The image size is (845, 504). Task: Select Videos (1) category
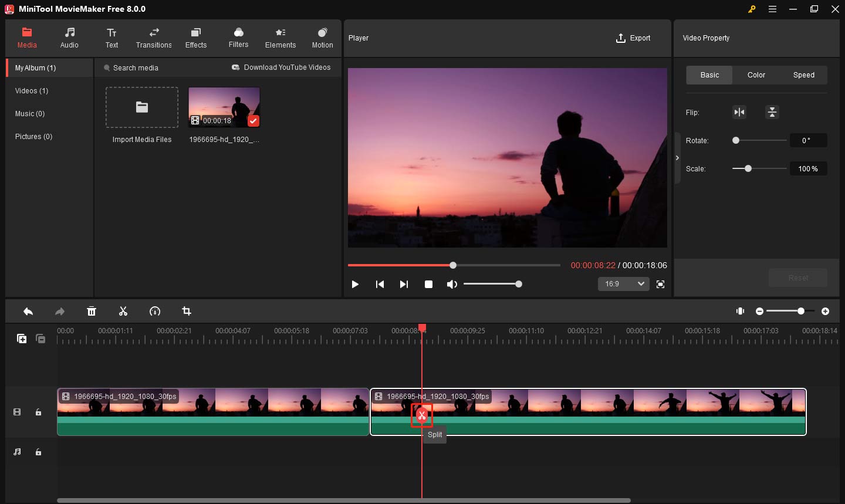coord(50,91)
